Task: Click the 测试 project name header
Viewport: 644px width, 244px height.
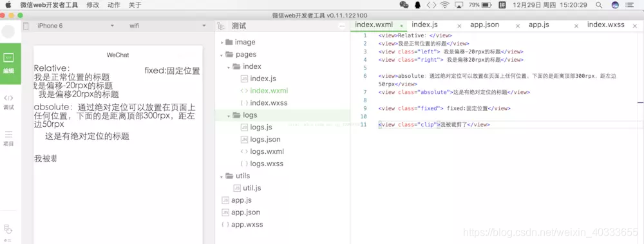Action: coord(239,26)
